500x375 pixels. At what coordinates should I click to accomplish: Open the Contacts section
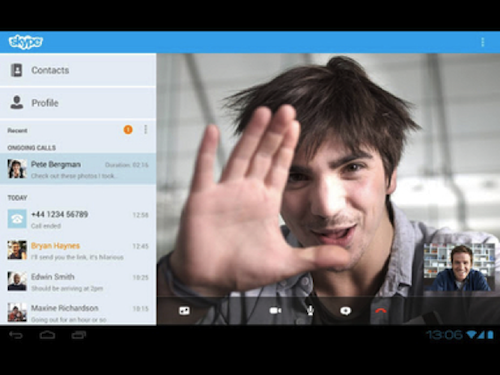tap(78, 70)
